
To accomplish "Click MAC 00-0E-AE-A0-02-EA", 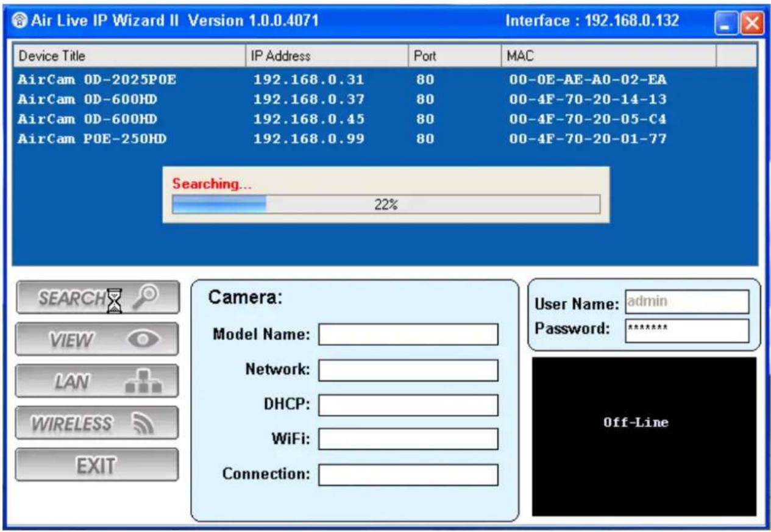I will [588, 79].
